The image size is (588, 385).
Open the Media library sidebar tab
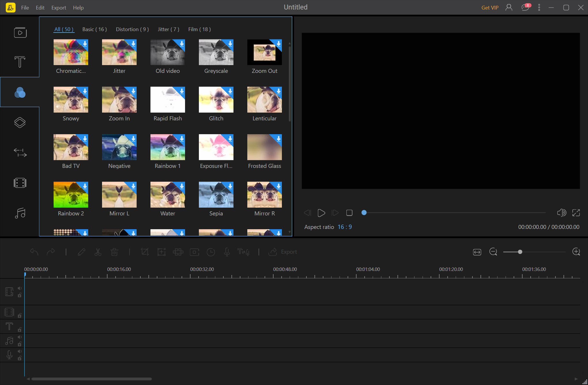(x=20, y=33)
